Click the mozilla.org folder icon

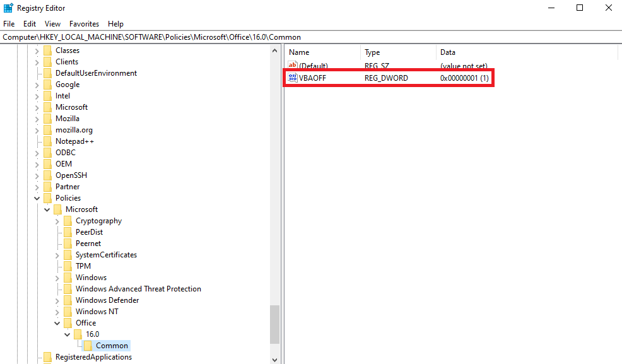point(47,130)
